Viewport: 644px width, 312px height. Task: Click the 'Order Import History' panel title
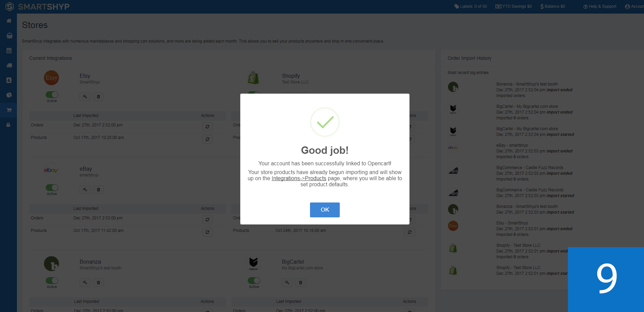469,58
